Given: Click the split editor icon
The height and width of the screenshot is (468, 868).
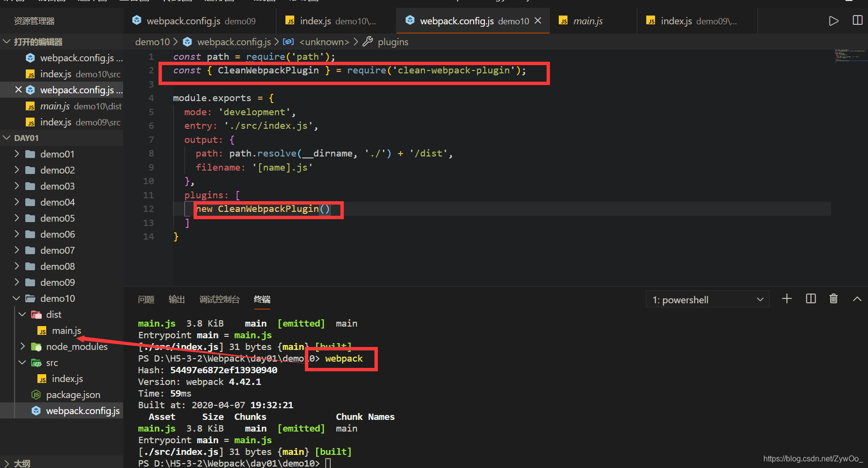Looking at the screenshot, I should [x=858, y=20].
